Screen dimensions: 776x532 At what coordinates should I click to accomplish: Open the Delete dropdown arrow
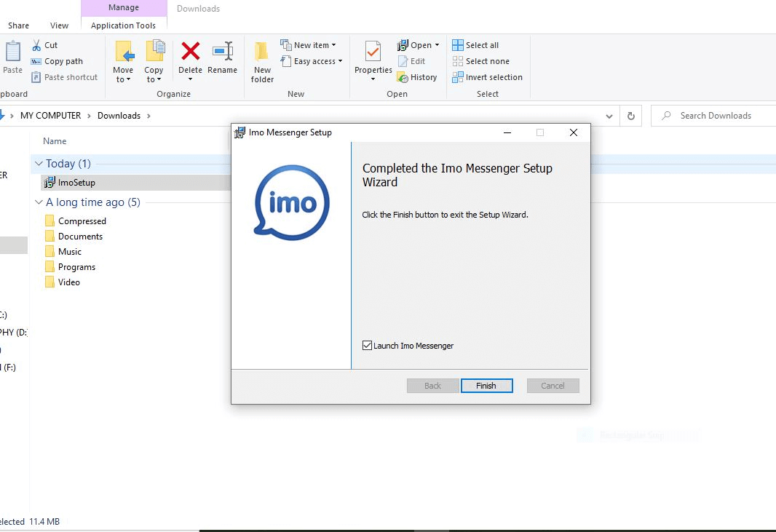click(190, 79)
